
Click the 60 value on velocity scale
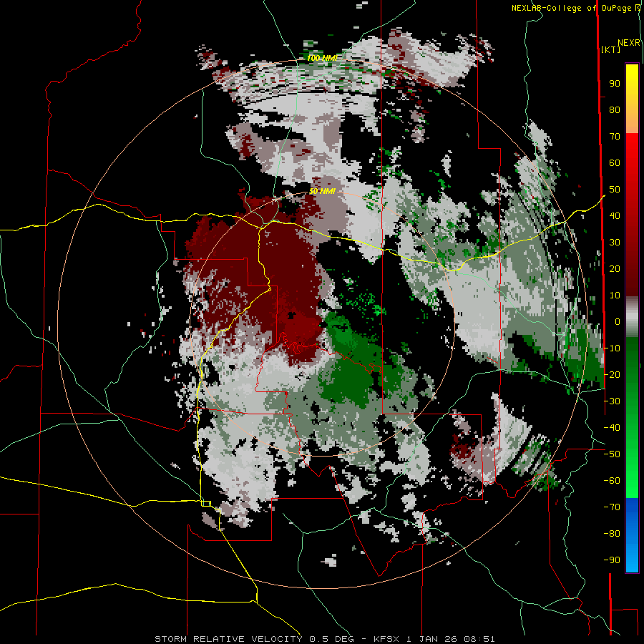[x=615, y=163]
